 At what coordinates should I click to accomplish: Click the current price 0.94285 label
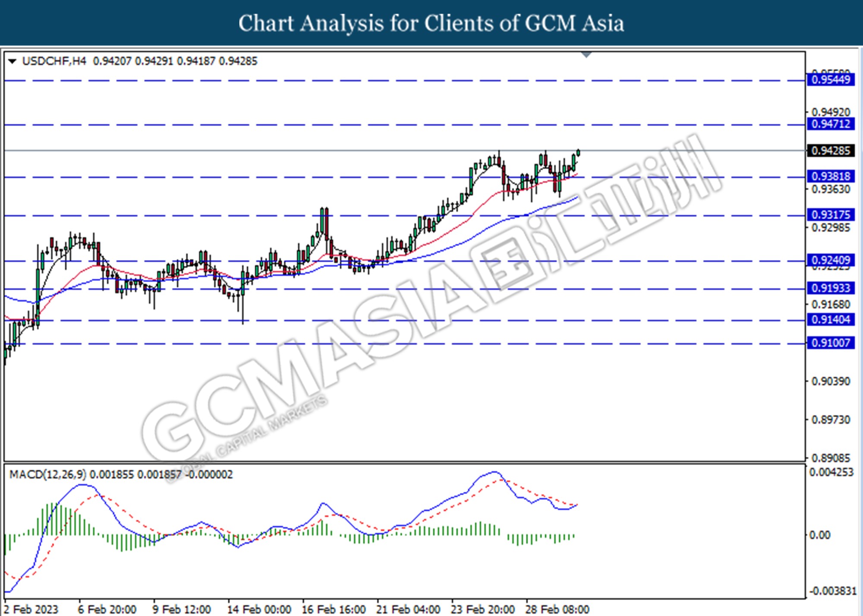830,151
